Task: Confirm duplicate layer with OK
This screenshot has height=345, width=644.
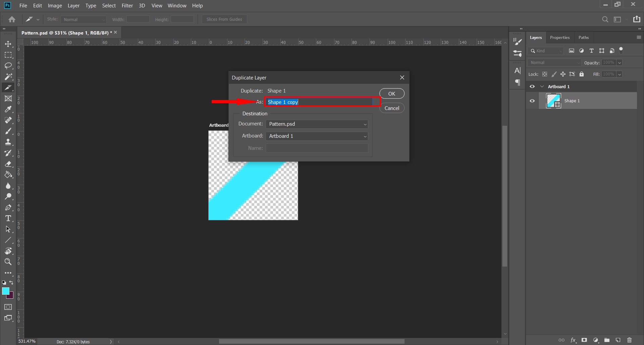Action: 391,94
